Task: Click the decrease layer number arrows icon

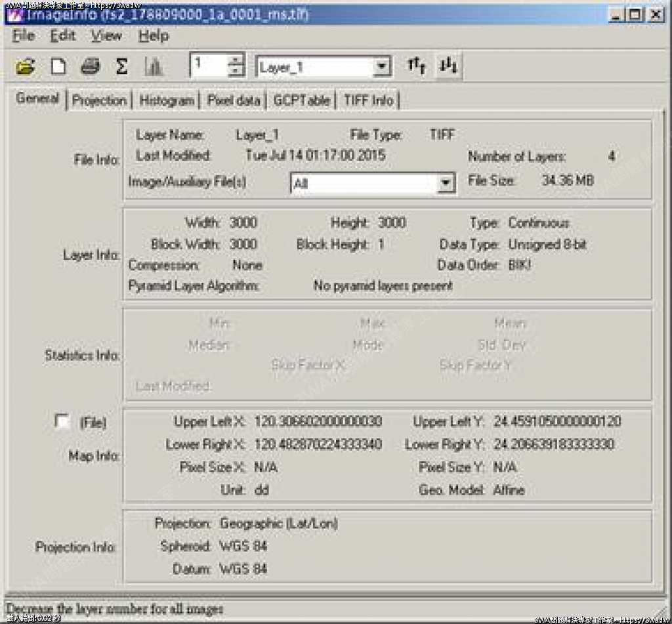Action: point(449,65)
